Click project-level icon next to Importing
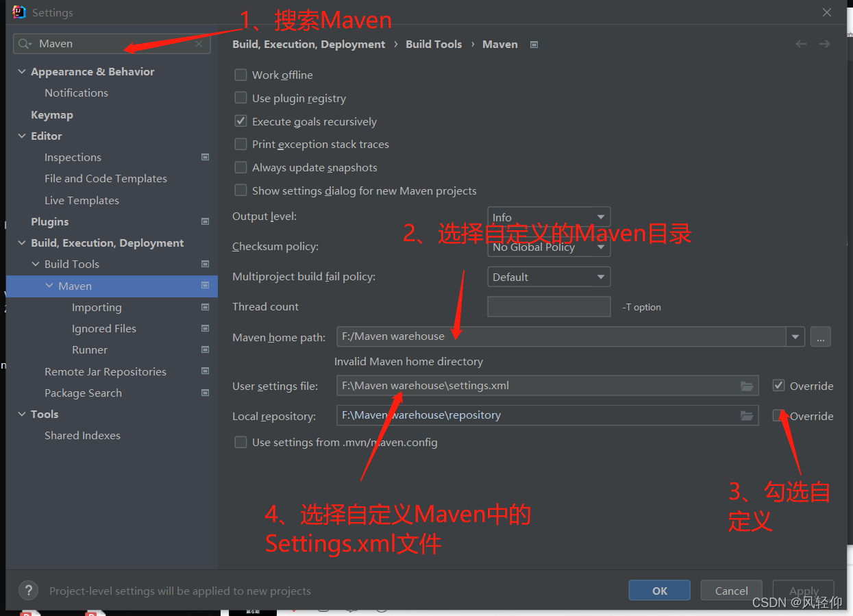 (x=205, y=307)
